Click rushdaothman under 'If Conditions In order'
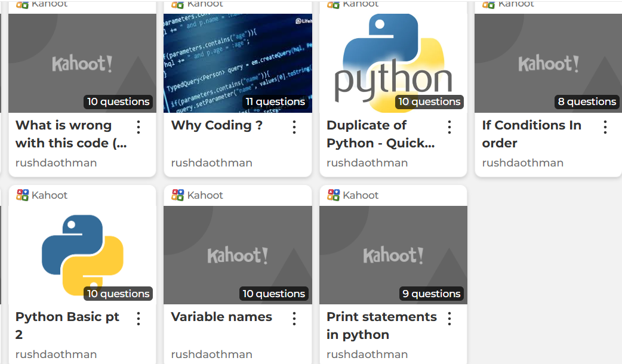This screenshot has height=364, width=622. pos(522,163)
